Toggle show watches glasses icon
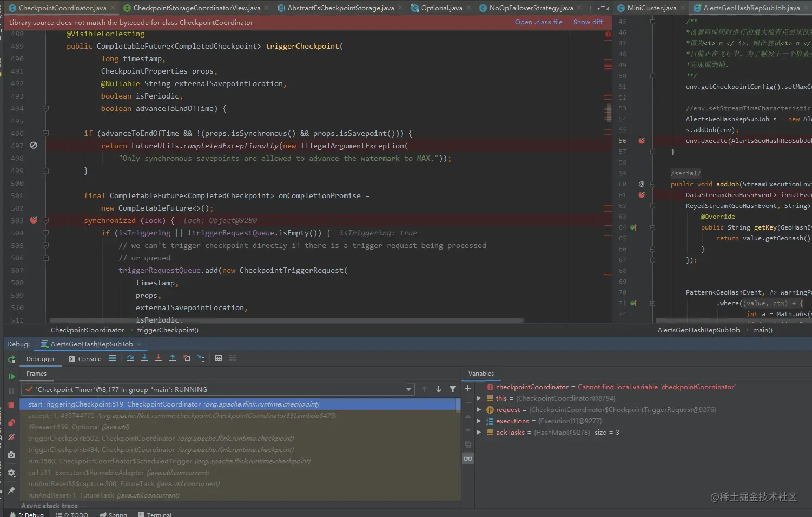Viewport: 812px width, 517px height. pos(468,459)
